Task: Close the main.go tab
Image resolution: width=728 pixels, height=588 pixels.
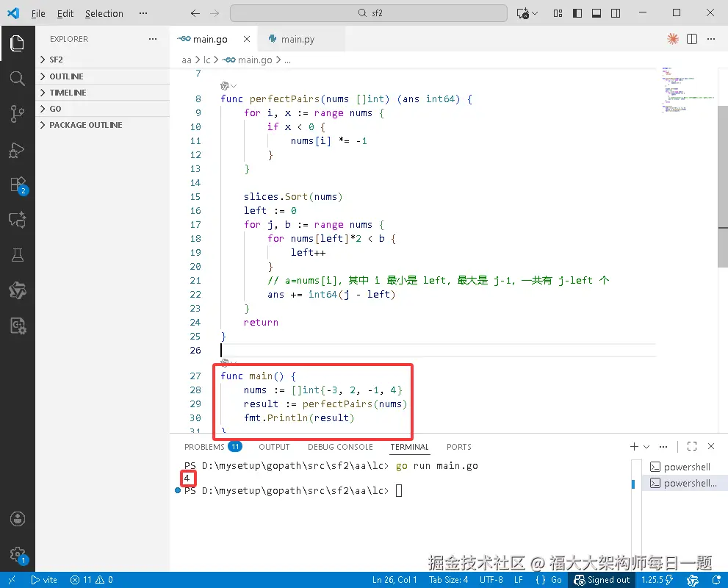Action: (247, 39)
